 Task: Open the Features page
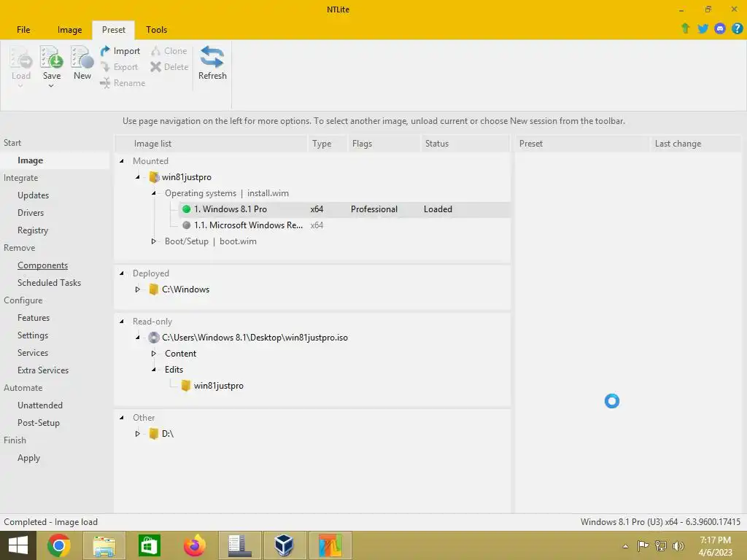click(34, 318)
